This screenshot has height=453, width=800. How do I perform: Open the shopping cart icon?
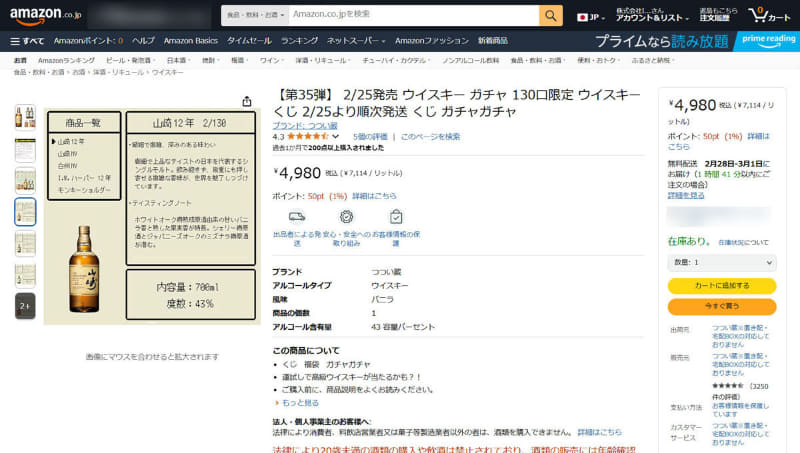tap(770, 15)
